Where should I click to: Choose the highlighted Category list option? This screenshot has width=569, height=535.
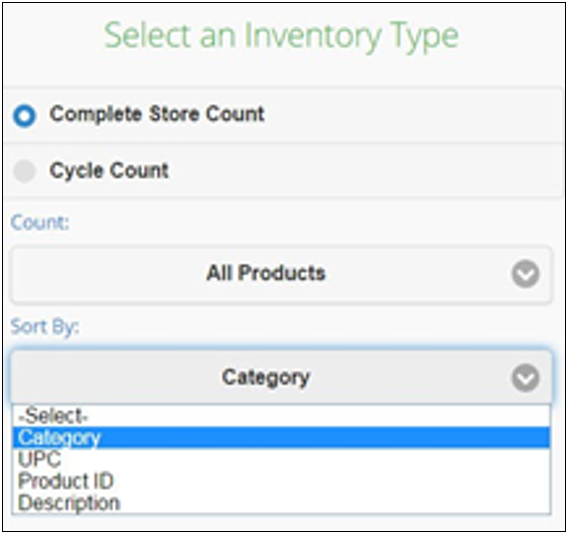pos(281,438)
